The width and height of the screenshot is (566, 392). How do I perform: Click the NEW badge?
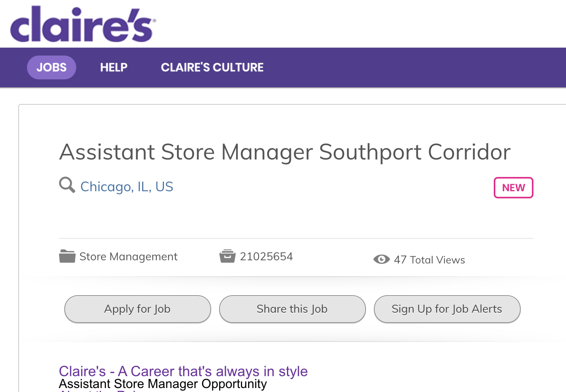(x=513, y=188)
